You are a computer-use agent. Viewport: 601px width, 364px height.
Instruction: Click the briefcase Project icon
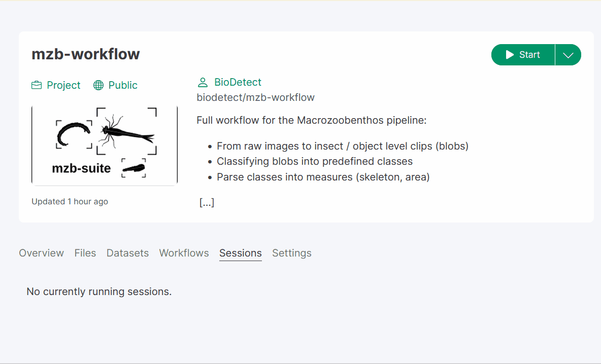click(x=37, y=85)
